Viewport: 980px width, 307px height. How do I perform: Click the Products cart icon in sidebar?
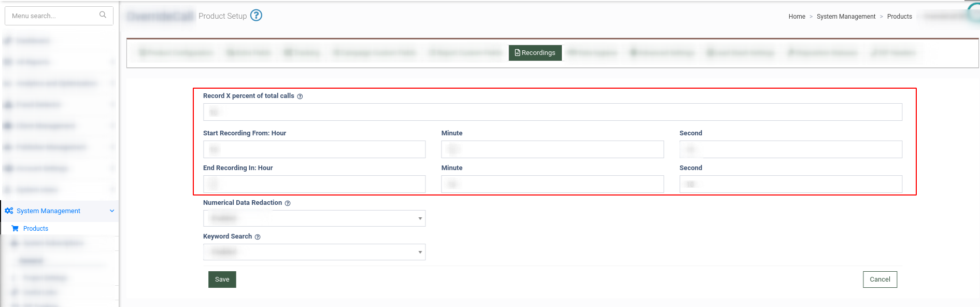15,229
